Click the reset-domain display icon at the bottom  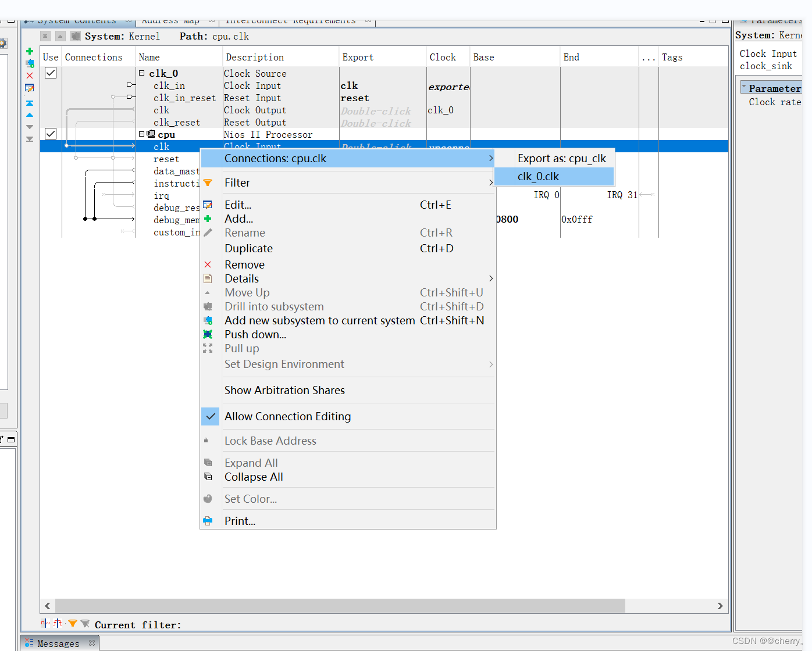(x=58, y=623)
